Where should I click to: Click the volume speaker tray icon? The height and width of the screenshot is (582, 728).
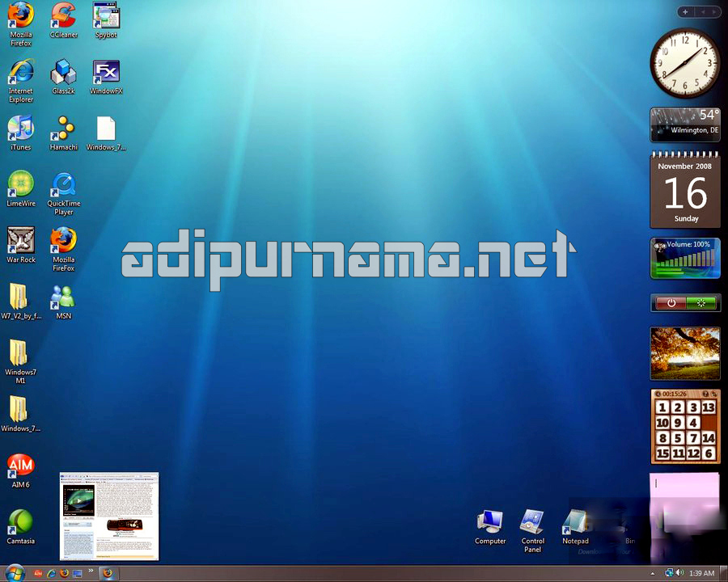(679, 573)
